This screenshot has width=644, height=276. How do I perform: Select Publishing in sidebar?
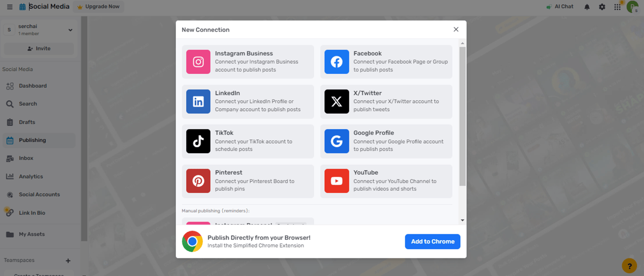click(38, 140)
